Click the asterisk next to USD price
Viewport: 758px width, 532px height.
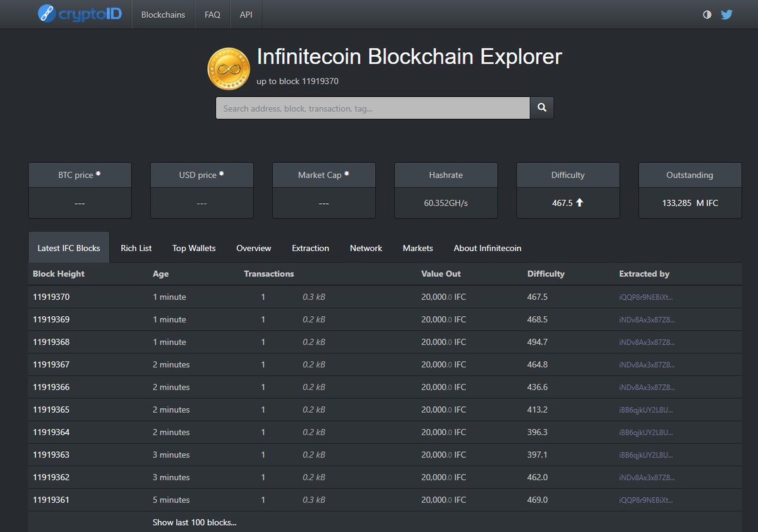coord(221,174)
